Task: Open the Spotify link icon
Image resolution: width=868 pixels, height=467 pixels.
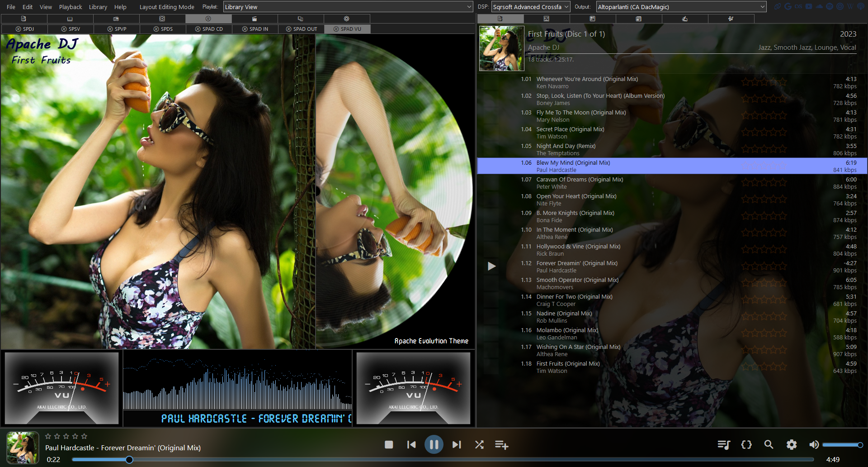Action: coord(830,6)
